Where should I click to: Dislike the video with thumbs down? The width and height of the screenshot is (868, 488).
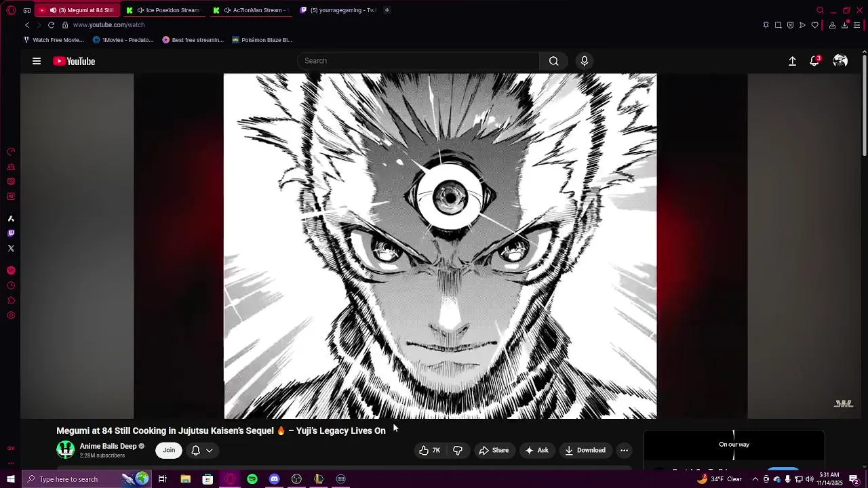tap(458, 450)
